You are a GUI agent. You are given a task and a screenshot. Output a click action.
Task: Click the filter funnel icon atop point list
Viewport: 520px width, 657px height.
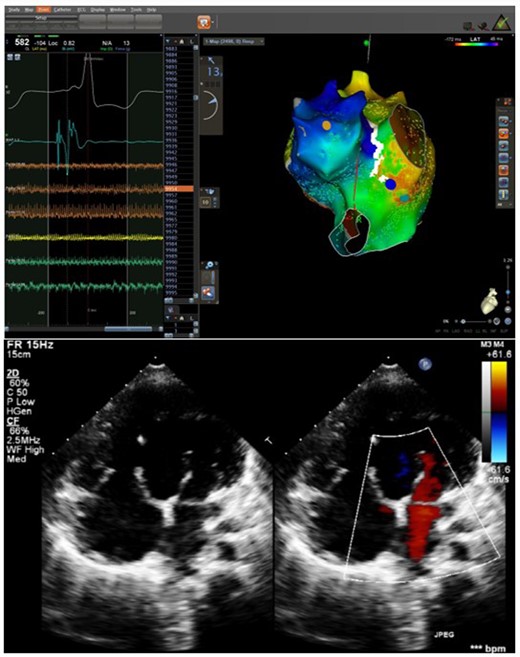pos(168,41)
